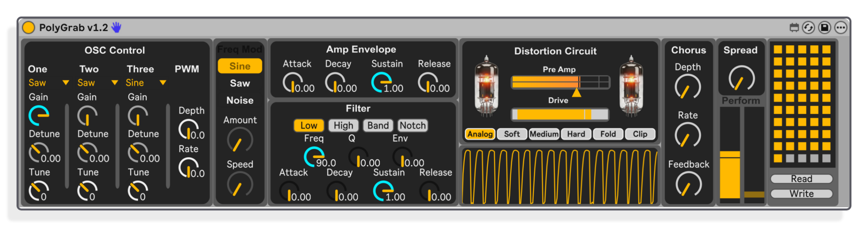Toggle the PolyGrab device activator button

tap(28, 27)
